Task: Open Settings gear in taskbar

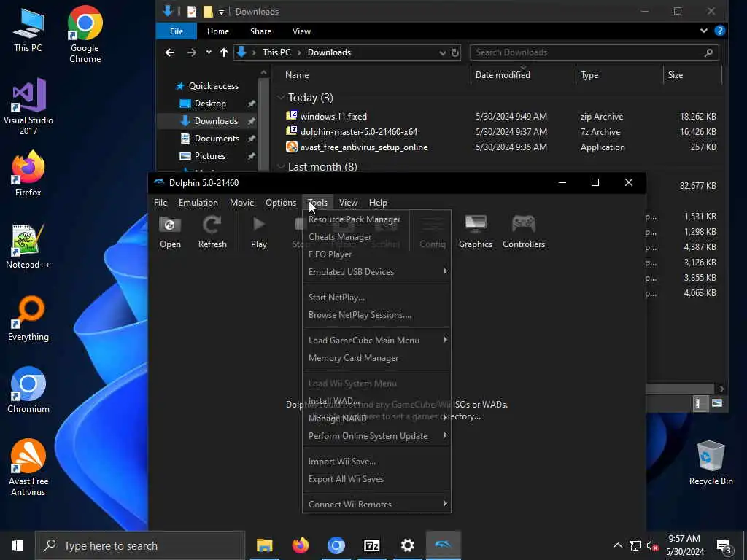Action: pos(407,545)
